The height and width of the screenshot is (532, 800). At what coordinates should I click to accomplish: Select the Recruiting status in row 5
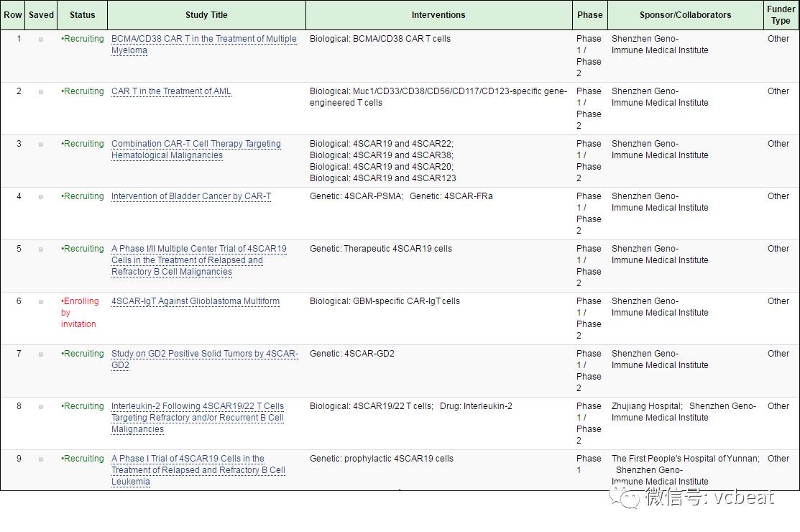83,249
